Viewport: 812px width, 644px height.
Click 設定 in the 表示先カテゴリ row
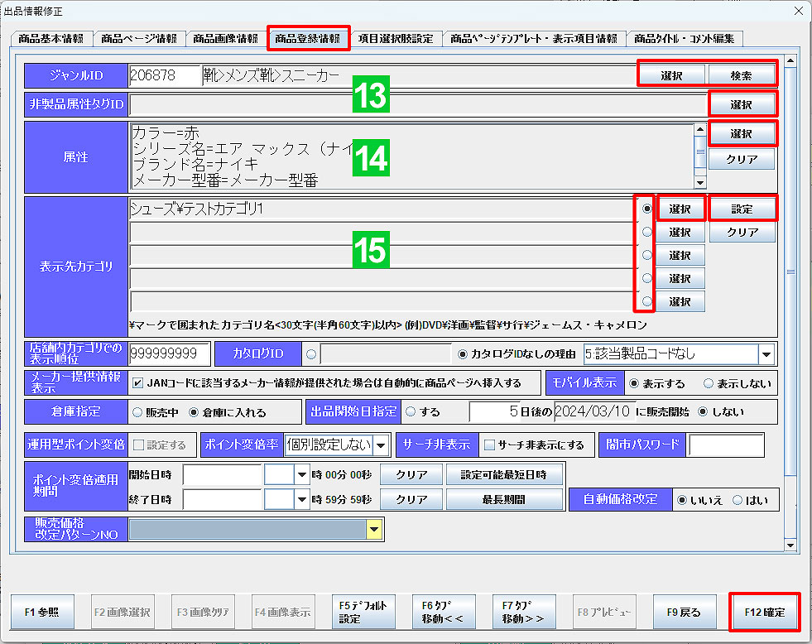pos(742,209)
